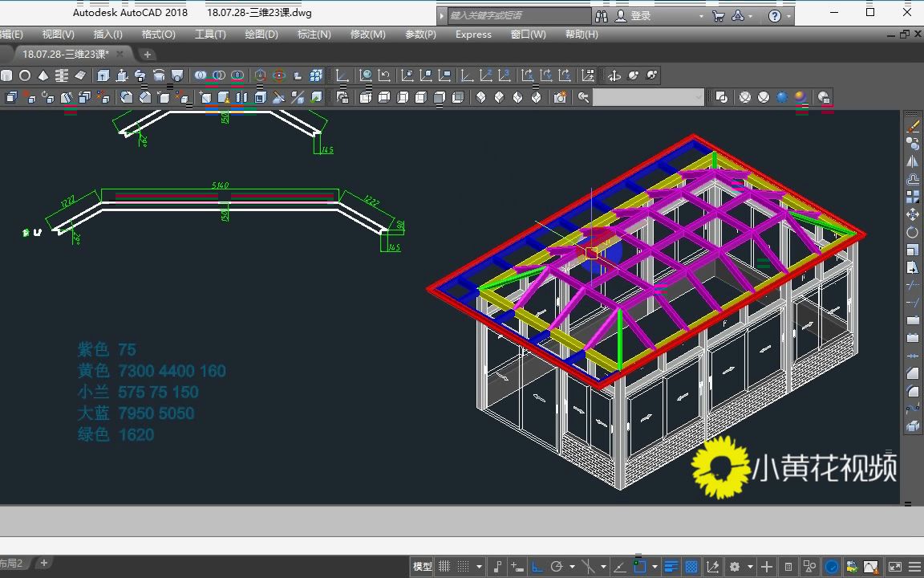
Task: Toggle ortho mode in status bar
Action: coord(537,566)
